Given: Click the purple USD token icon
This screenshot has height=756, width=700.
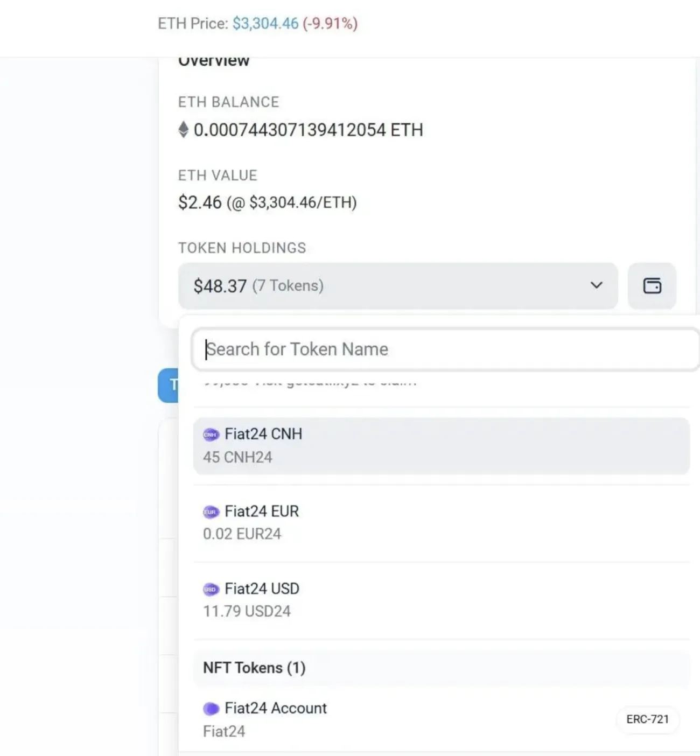Looking at the screenshot, I should pos(211,589).
